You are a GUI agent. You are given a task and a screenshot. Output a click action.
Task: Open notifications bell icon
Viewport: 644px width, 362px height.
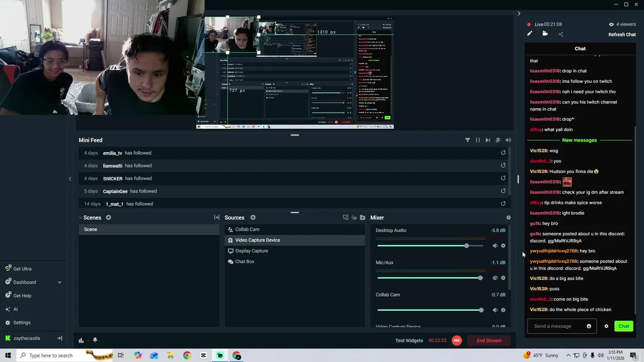95,340
